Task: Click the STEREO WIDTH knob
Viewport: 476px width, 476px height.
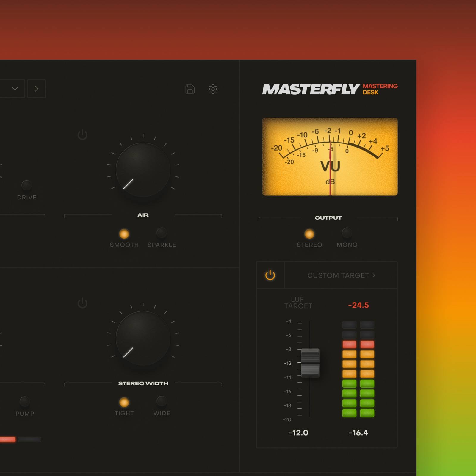Action: click(143, 338)
